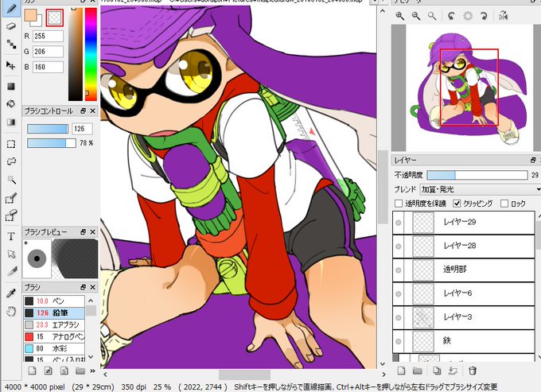Select the Dot pixel tool
This screenshot has width=541, height=392.
click(11, 45)
